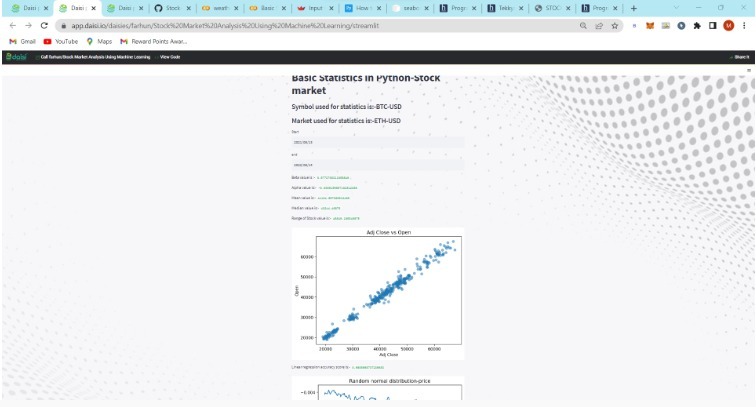Click the zoom magnifier icon in address bar
This screenshot has width=756, height=407.
pos(583,26)
